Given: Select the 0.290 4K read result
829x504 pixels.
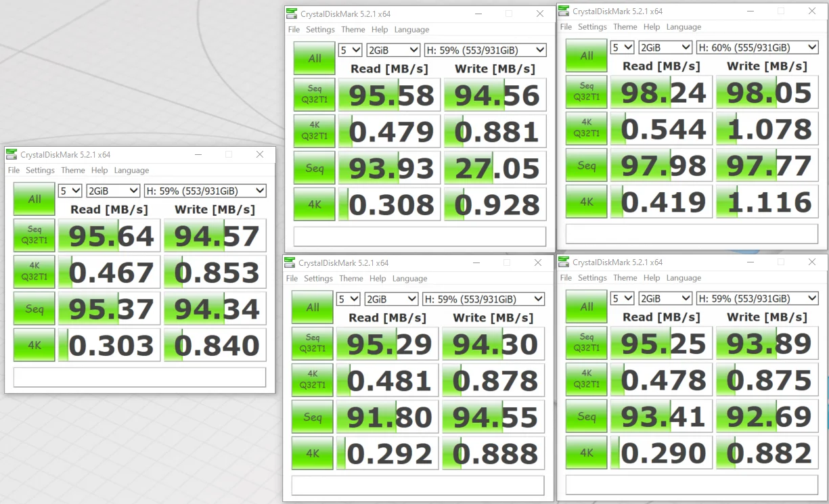Looking at the screenshot, I should coord(662,453).
